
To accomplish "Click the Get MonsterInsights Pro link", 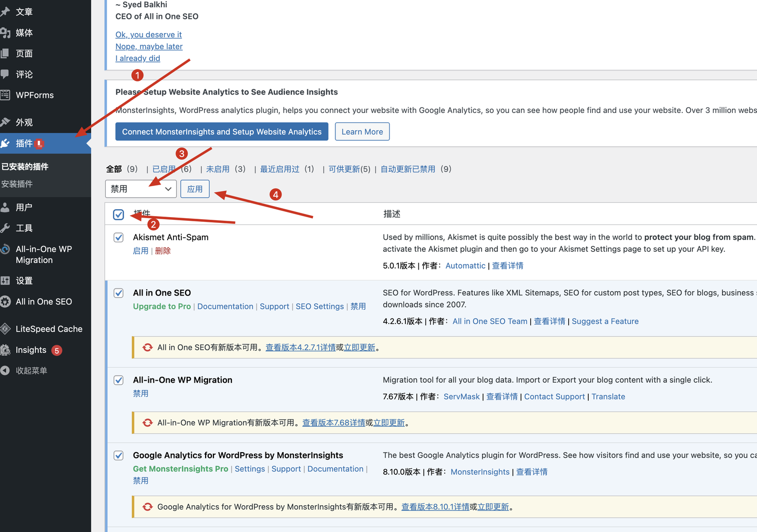I will click(181, 469).
